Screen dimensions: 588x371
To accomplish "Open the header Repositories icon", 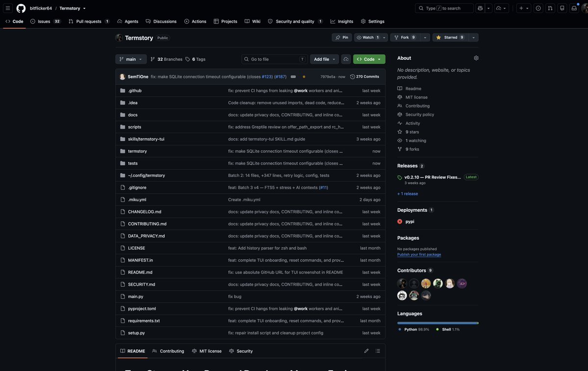I will 562,8.
